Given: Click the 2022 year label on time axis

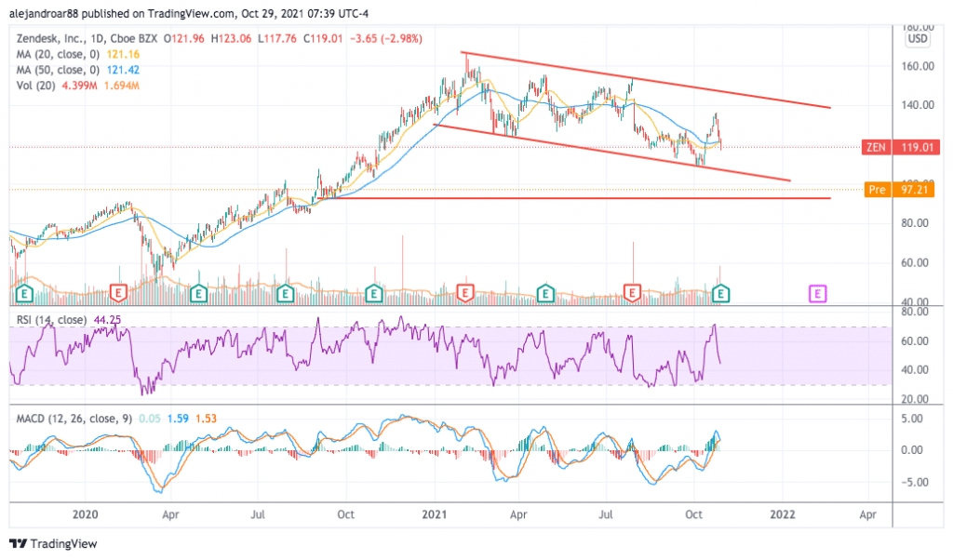Looking at the screenshot, I should click(x=782, y=514).
